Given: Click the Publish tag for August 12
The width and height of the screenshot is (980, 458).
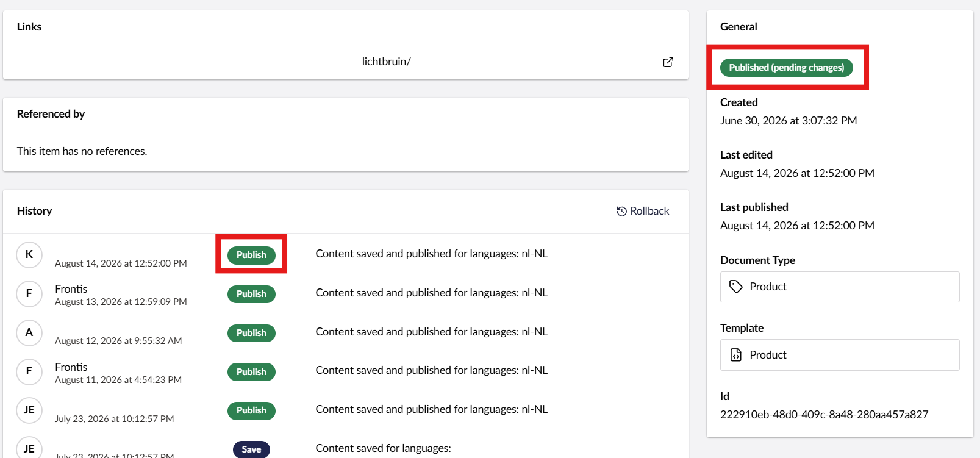Looking at the screenshot, I should click(251, 333).
